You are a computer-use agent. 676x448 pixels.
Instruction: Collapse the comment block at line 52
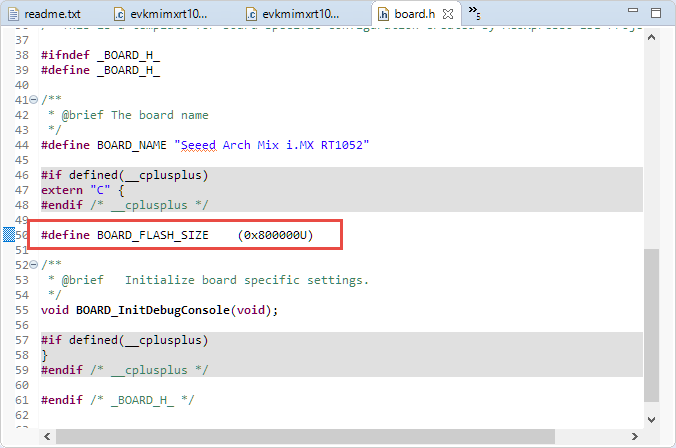coord(35,265)
